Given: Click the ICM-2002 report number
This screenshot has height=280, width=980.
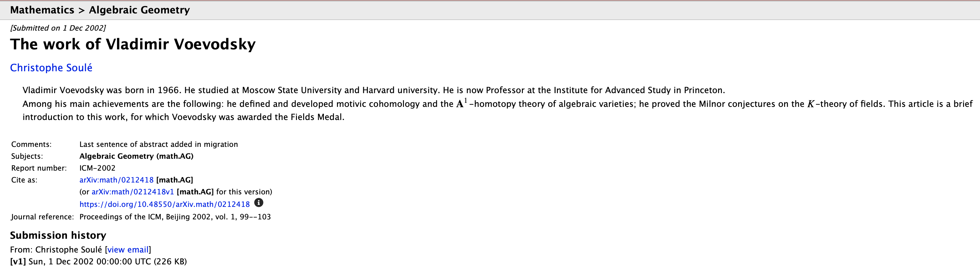Looking at the screenshot, I should point(97,168).
